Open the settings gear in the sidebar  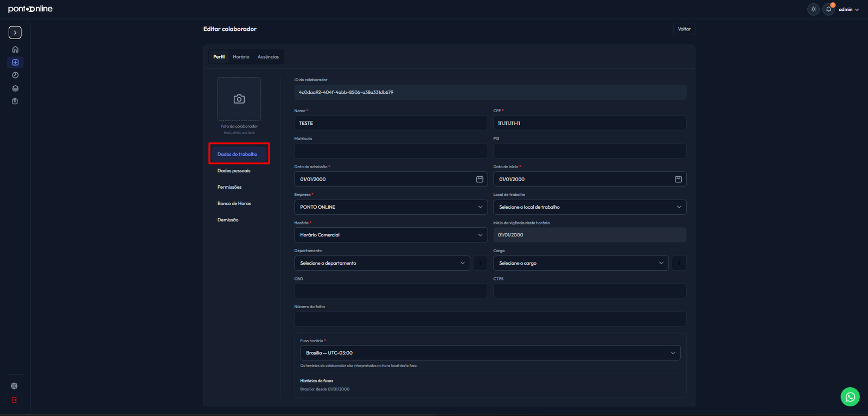pos(14,386)
